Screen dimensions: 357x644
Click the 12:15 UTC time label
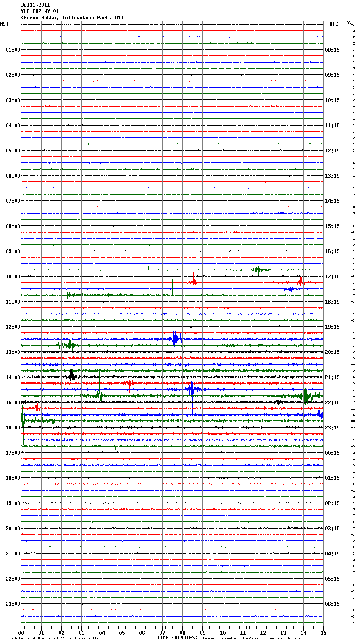point(332,151)
